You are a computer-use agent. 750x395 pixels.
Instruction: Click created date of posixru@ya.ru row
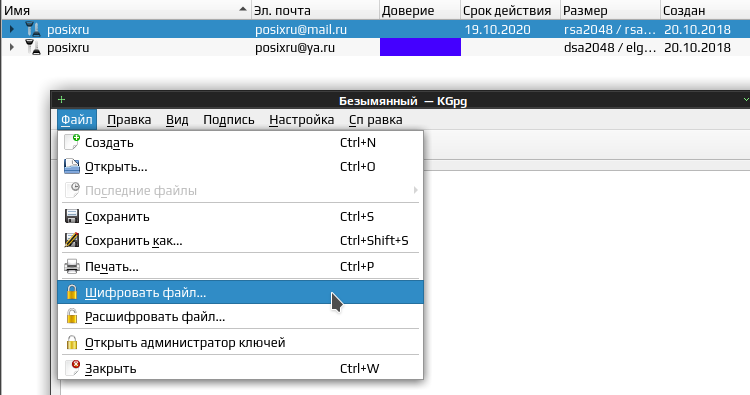tap(697, 47)
